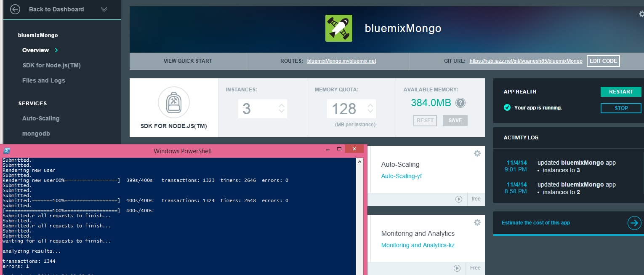Image resolution: width=644 pixels, height=275 pixels.
Task: Open Files and Logs in sidebar
Action: [43, 80]
